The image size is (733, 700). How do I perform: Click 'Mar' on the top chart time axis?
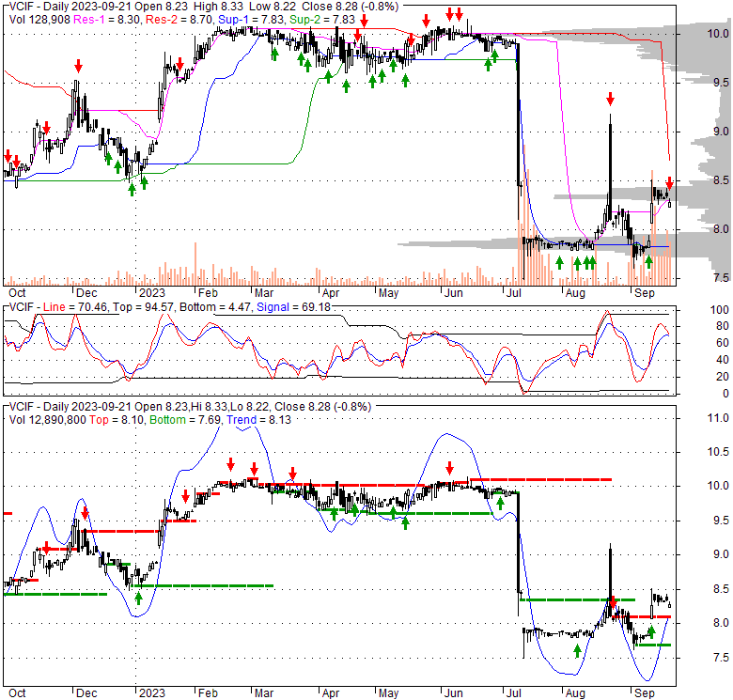[x=264, y=293]
